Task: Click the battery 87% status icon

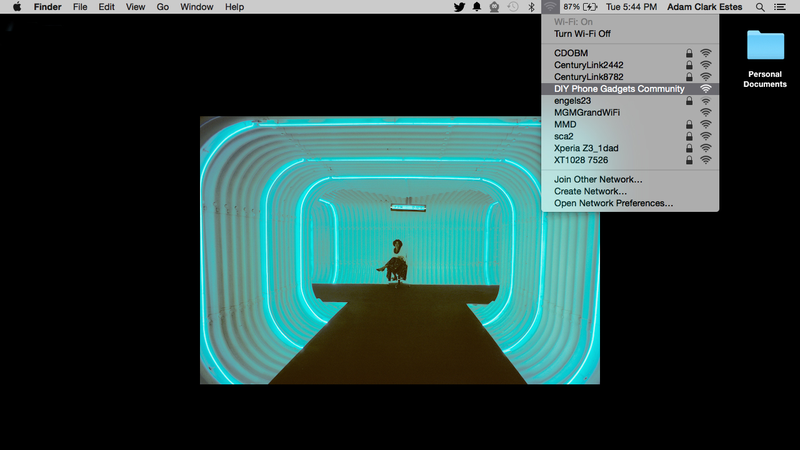Action: point(580,7)
